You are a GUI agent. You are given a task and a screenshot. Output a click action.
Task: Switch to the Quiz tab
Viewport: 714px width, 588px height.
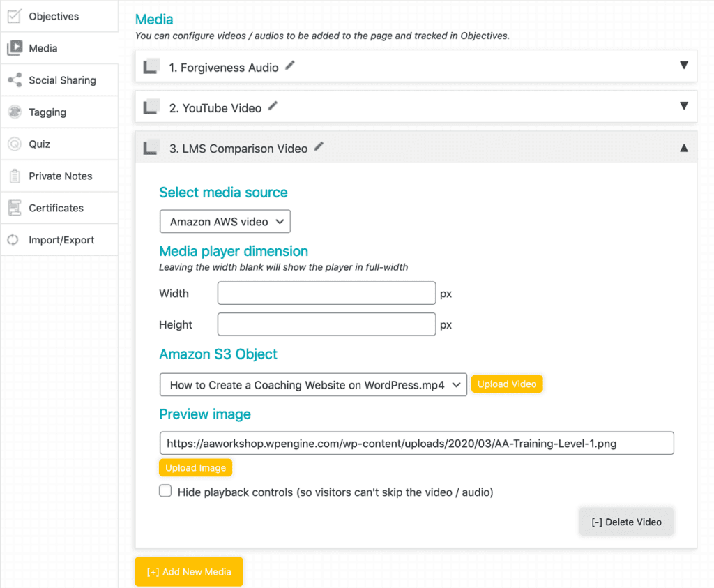(x=39, y=144)
